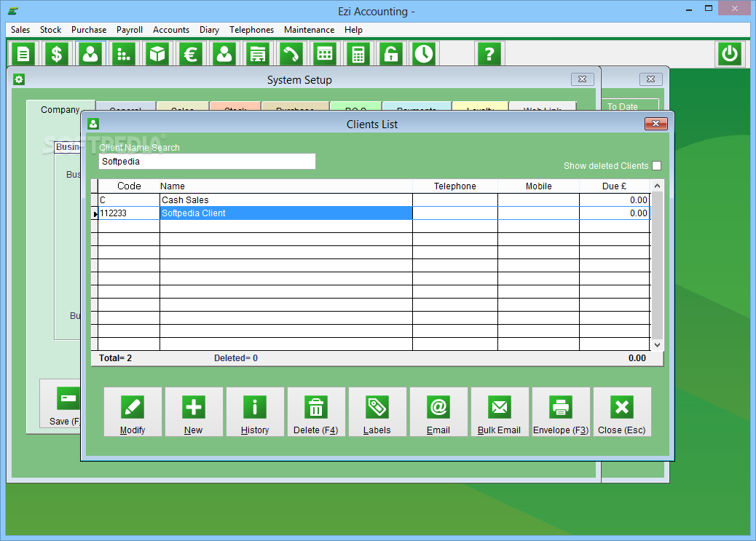The image size is (756, 541).
Task: Click scroll up arrow in clients list
Action: [657, 186]
